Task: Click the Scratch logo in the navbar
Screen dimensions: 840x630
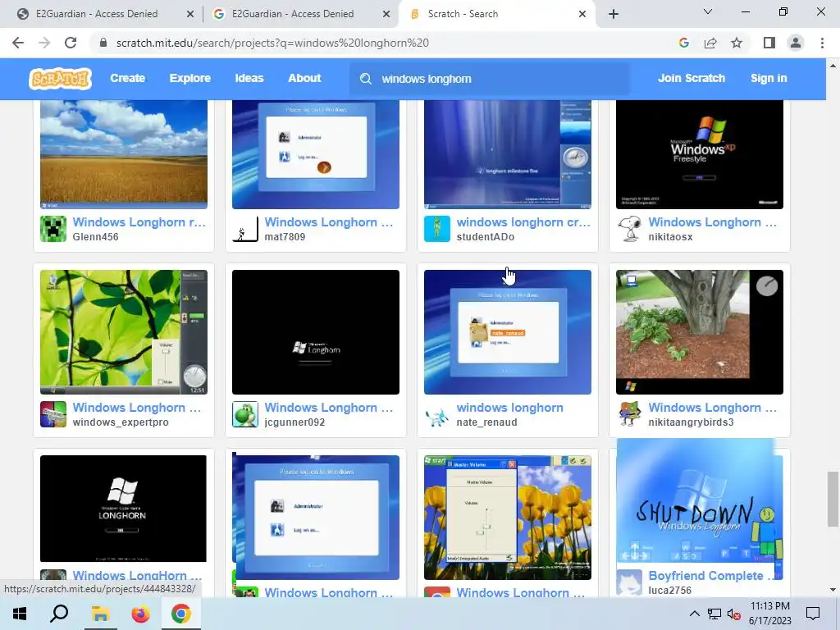Action: [x=60, y=78]
